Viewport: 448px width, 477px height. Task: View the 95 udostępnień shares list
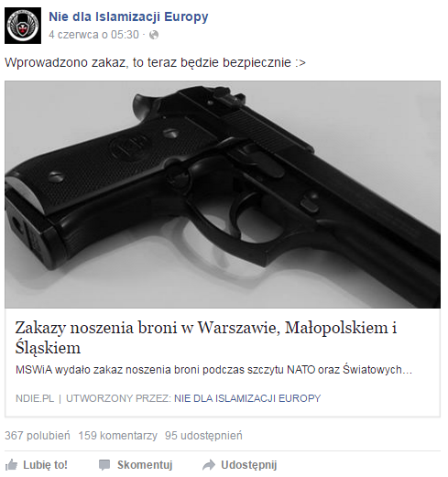(203, 436)
